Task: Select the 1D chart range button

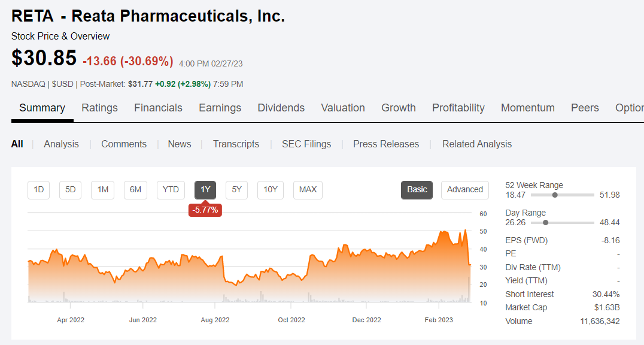Action: point(39,190)
